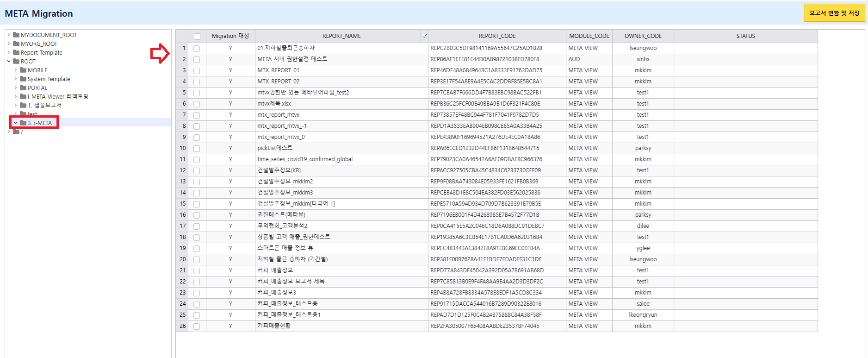Check the box for pickList테스트 row
The height and width of the screenshot is (358, 868).
197,148
